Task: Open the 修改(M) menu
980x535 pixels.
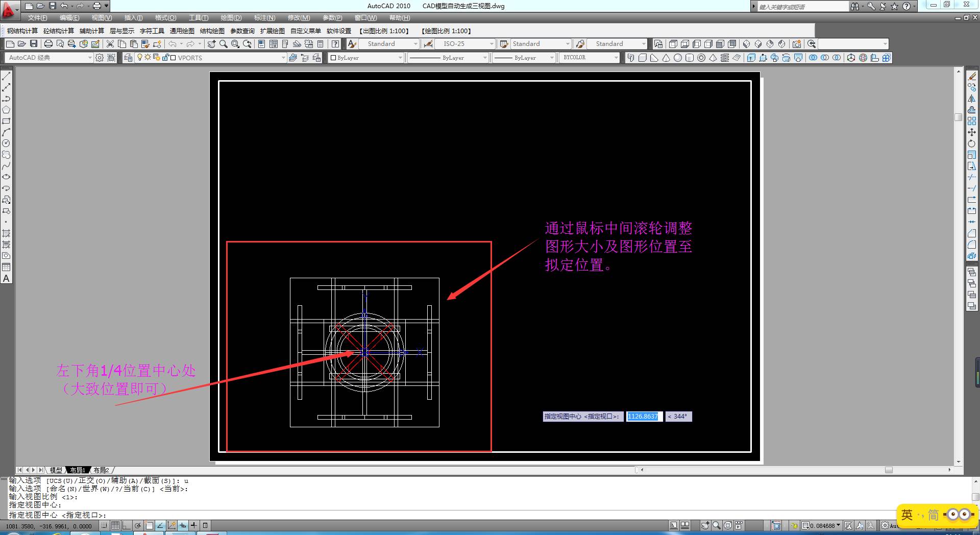Action: point(299,18)
